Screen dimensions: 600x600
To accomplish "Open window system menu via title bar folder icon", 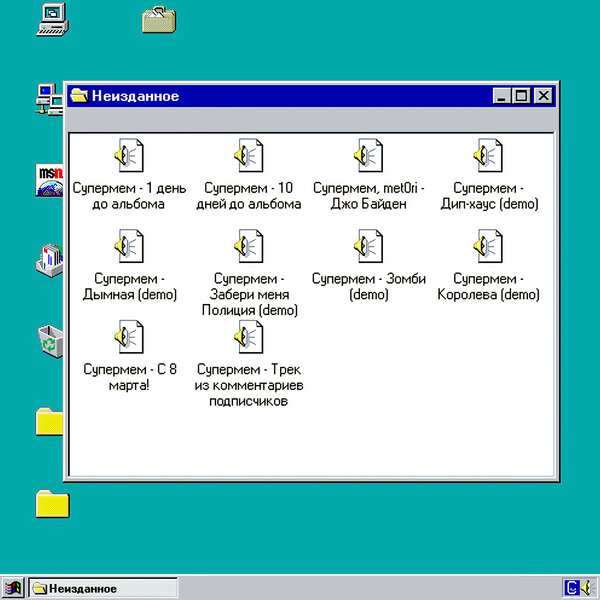I will coord(79,96).
